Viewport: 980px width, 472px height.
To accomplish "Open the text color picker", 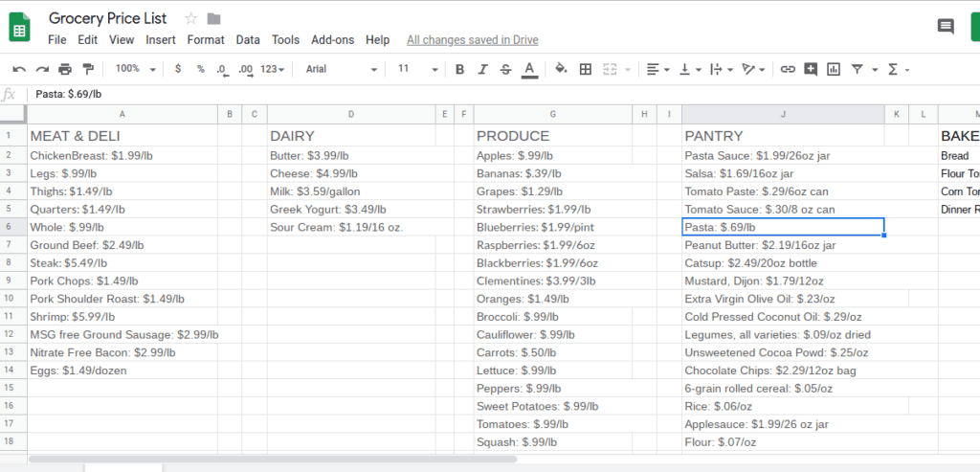I will [530, 69].
